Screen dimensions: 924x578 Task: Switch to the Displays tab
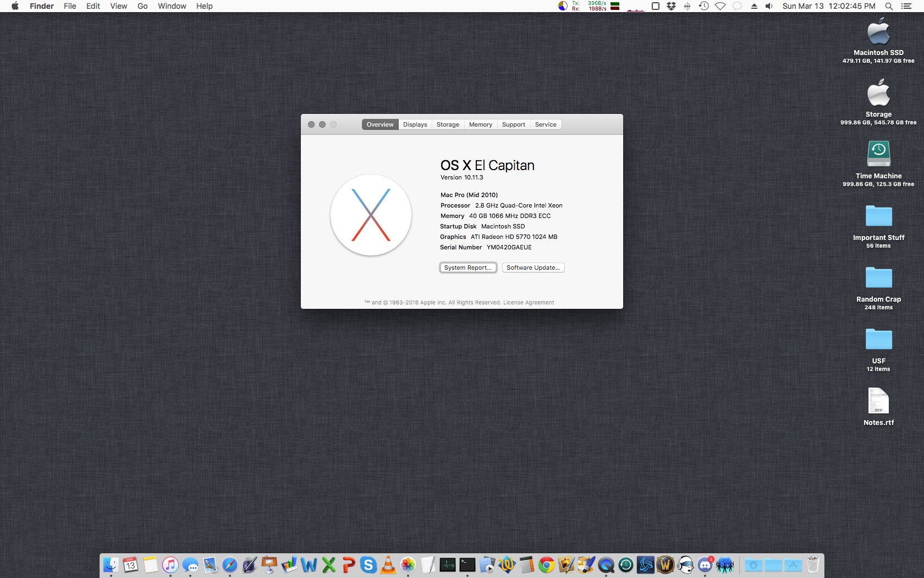415,124
